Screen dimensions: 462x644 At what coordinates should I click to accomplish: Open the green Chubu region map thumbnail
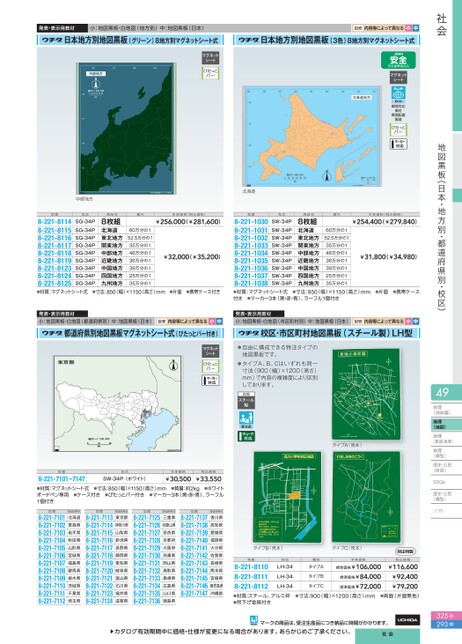pos(126,128)
